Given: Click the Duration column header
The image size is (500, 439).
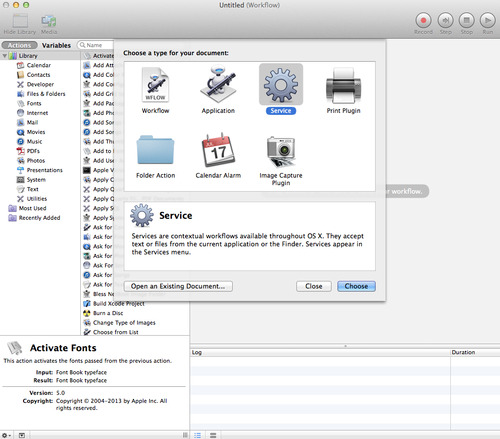Looking at the screenshot, I should [475, 352].
